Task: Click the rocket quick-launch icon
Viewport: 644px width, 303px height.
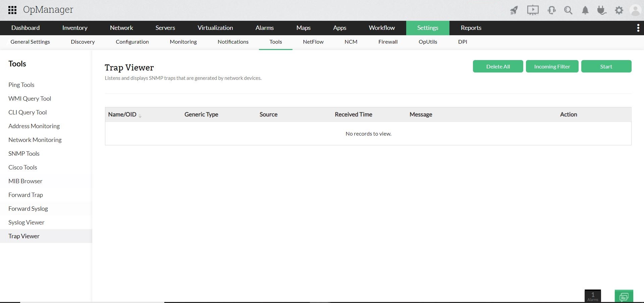Action: pyautogui.click(x=514, y=10)
